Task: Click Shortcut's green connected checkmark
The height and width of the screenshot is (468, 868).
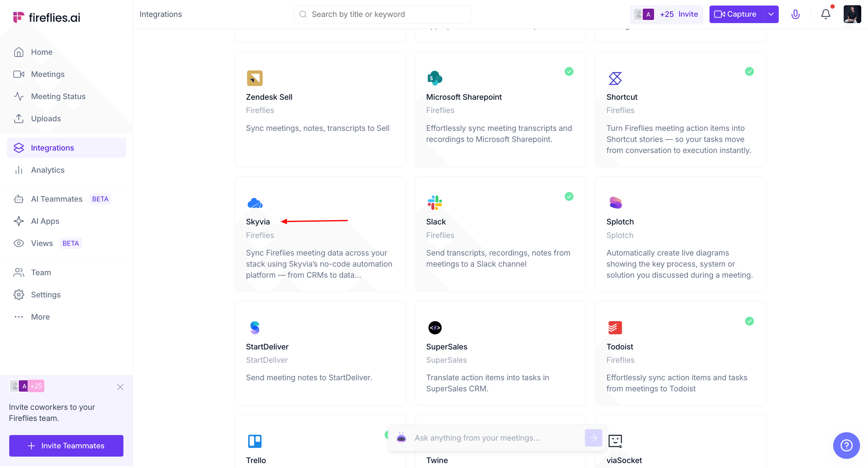Action: click(749, 71)
